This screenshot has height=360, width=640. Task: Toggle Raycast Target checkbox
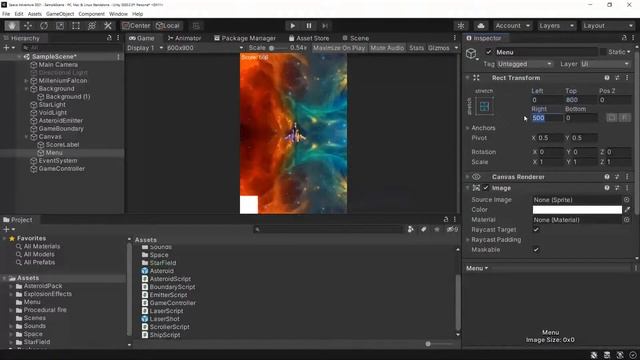click(536, 229)
